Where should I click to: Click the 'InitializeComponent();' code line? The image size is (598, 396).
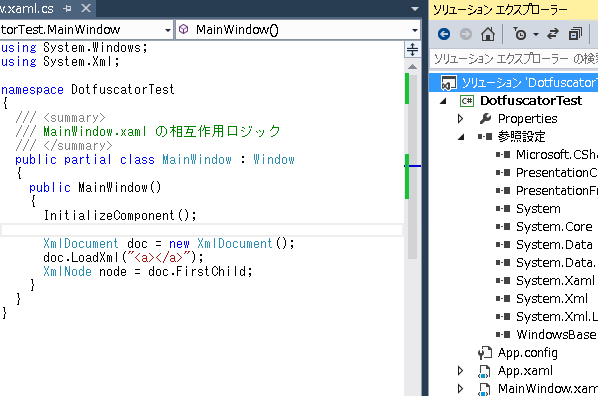120,216
